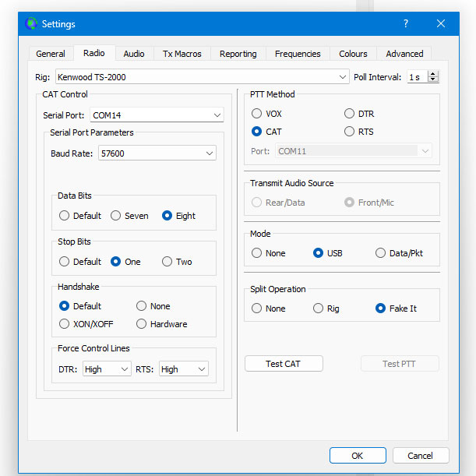
Task: Select the VOX PTT method
Action: 257,114
